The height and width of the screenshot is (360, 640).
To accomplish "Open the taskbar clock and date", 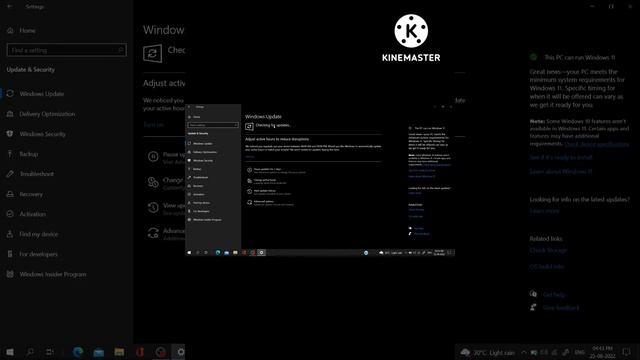I will click(602, 352).
